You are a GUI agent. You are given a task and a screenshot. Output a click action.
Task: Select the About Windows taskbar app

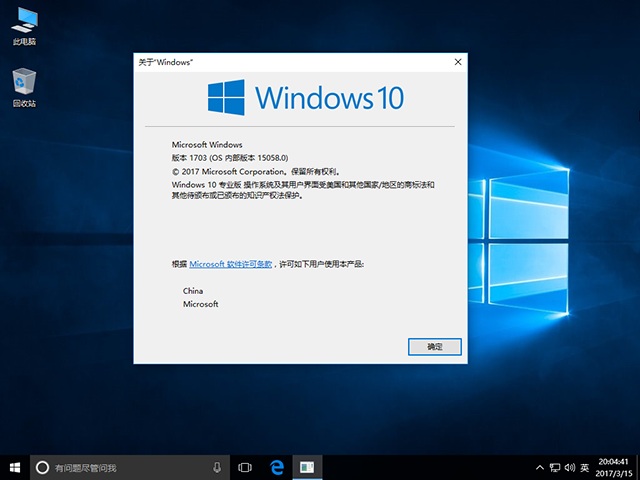[x=309, y=467]
